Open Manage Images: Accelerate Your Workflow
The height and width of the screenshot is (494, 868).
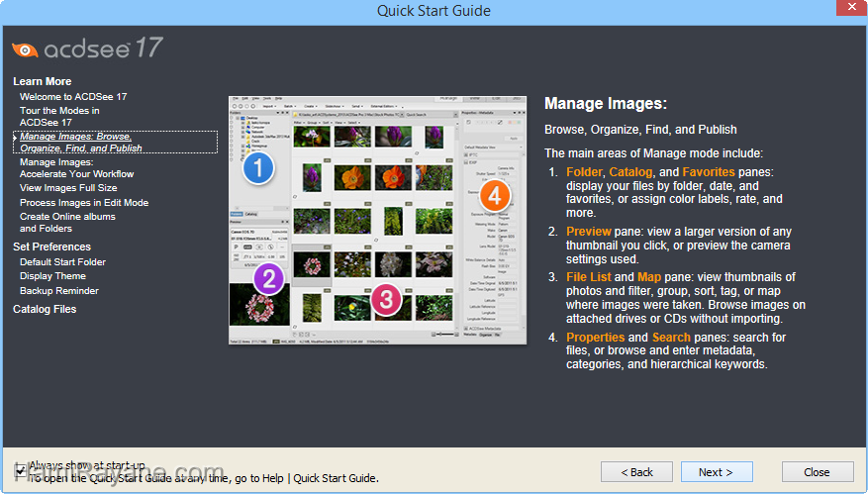pyautogui.click(x=77, y=168)
